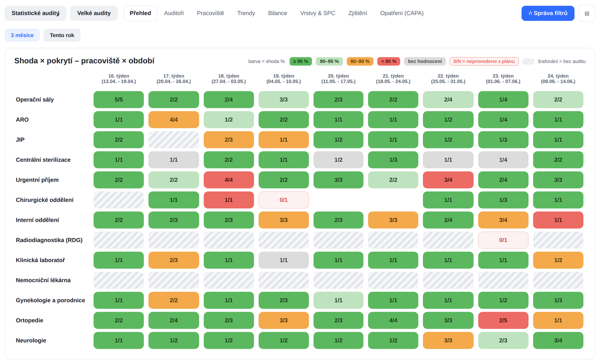Click the view icon button beside Správa filtrů
The width and height of the screenshot is (600, 364).
click(587, 13)
